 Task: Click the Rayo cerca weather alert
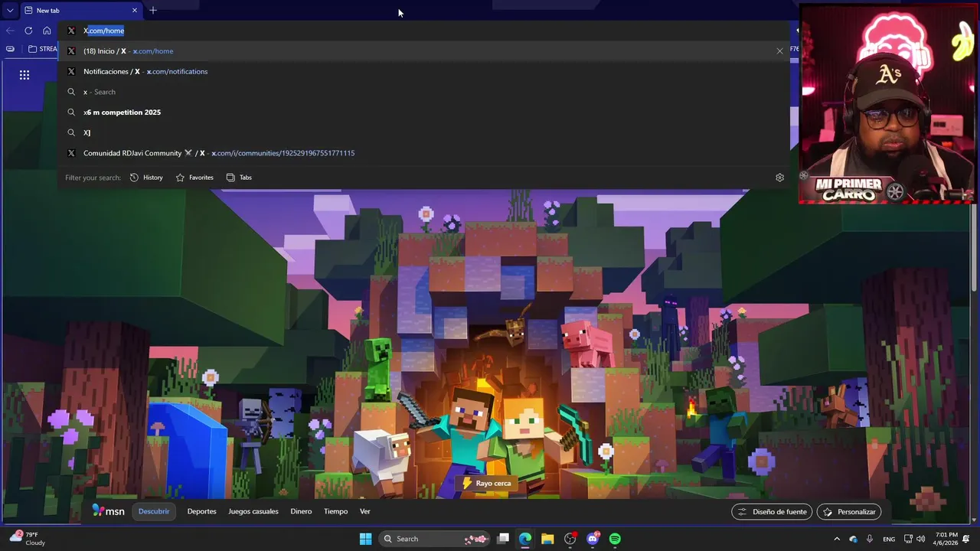point(485,484)
